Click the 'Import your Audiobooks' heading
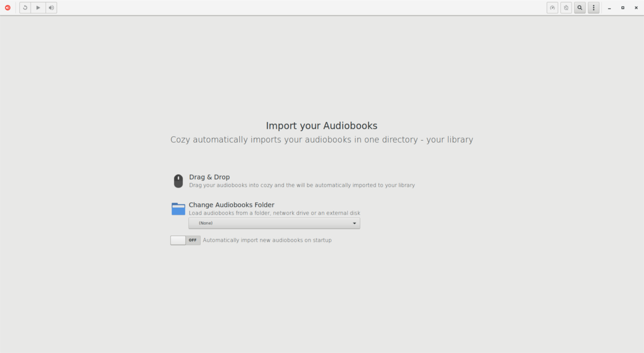The height and width of the screenshot is (353, 644). tap(321, 126)
